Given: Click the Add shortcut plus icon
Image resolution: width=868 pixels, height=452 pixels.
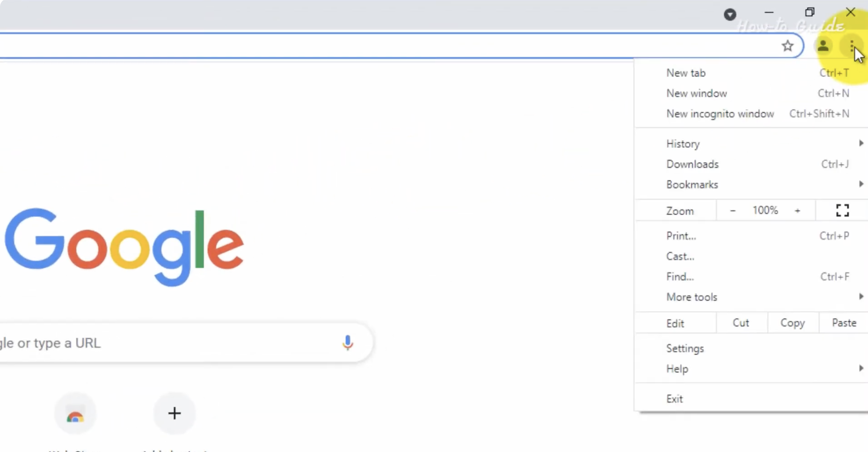Looking at the screenshot, I should (x=174, y=413).
